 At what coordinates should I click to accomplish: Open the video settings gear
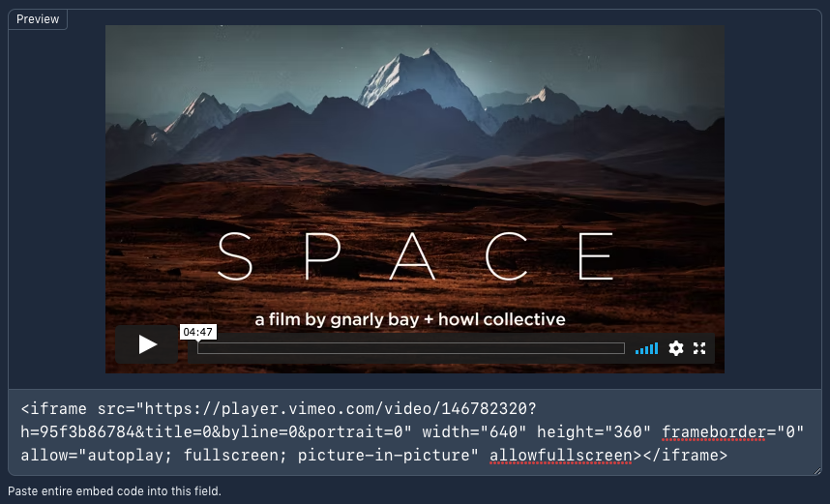[x=675, y=348]
